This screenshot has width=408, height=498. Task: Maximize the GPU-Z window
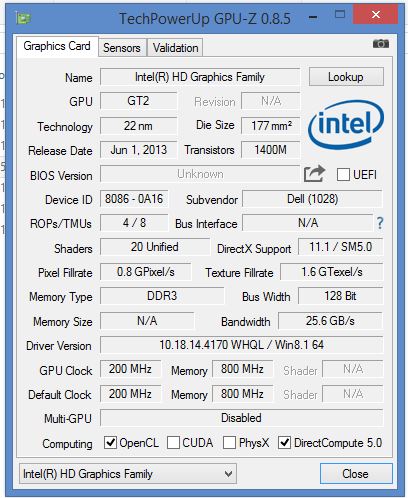point(340,14)
